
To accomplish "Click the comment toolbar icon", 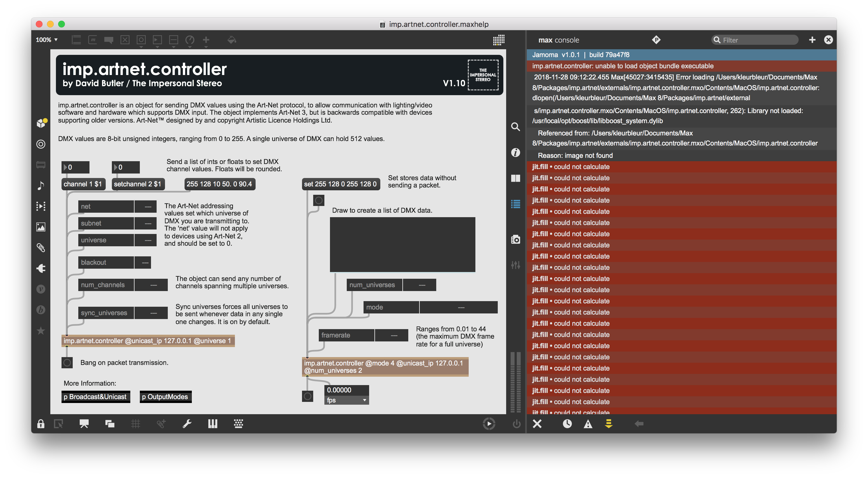I will point(108,40).
